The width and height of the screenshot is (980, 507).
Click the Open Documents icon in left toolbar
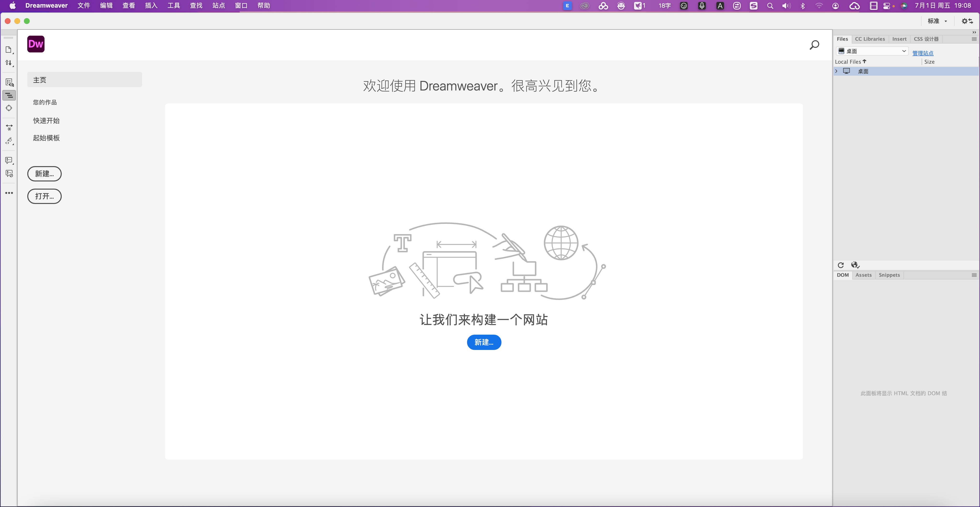click(x=8, y=50)
